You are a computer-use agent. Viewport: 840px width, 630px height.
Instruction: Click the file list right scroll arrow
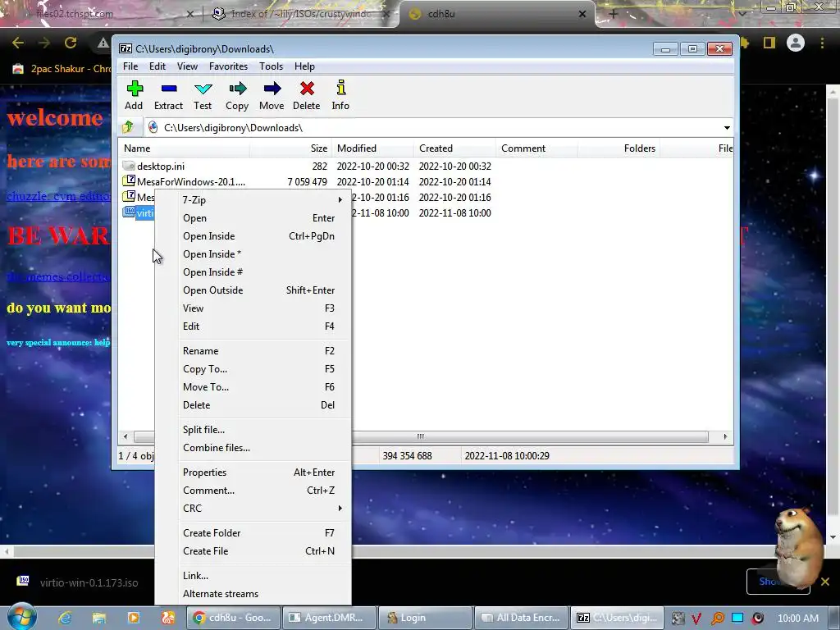(725, 436)
